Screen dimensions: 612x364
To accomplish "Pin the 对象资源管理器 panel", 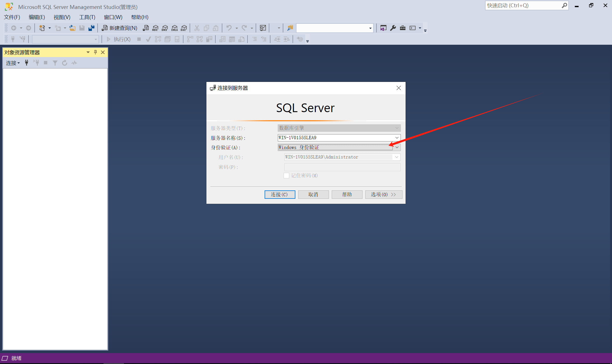I will (95, 52).
